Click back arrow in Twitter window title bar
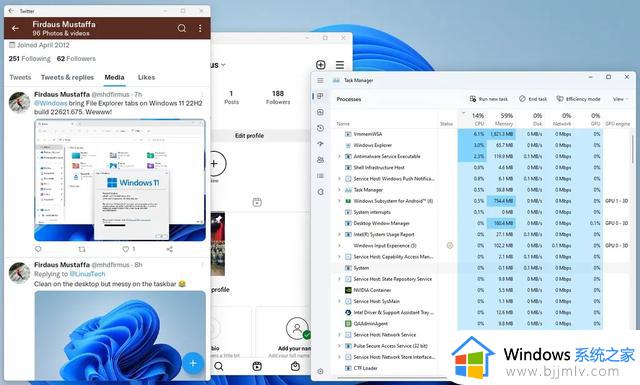 point(11,11)
